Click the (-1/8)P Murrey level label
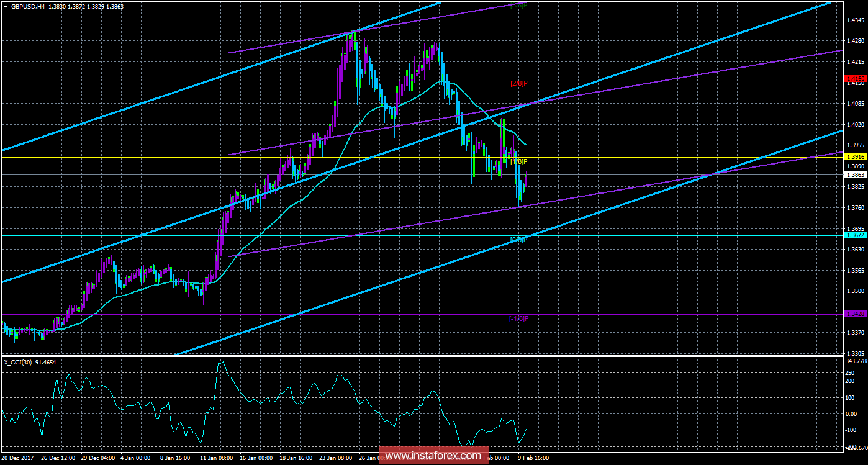This screenshot has height=465, width=868. pyautogui.click(x=517, y=318)
